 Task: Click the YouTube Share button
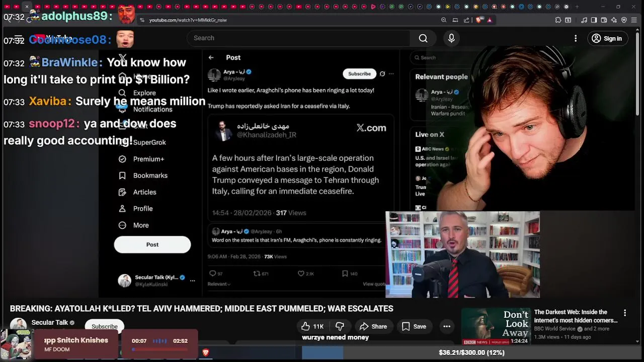373,326
